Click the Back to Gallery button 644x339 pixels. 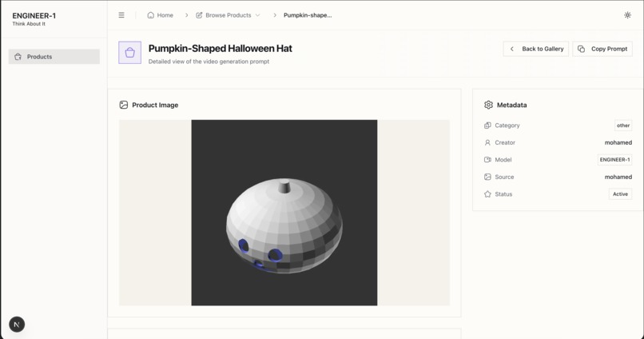click(x=536, y=49)
